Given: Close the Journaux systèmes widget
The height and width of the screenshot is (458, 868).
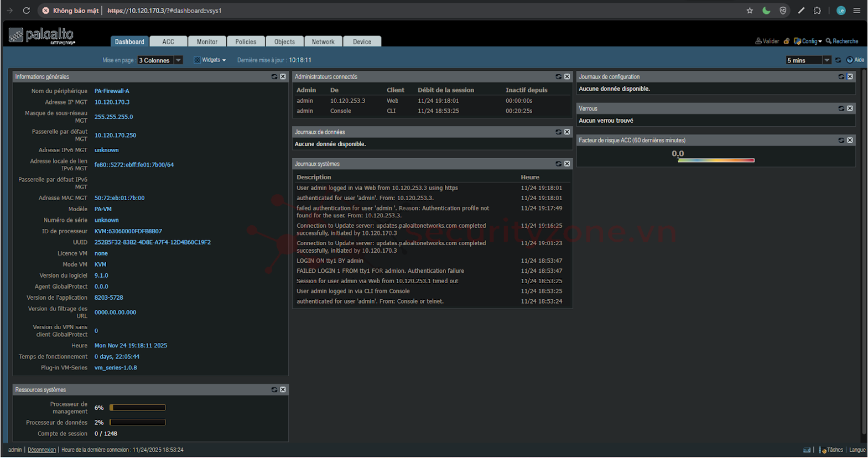Looking at the screenshot, I should point(567,164).
